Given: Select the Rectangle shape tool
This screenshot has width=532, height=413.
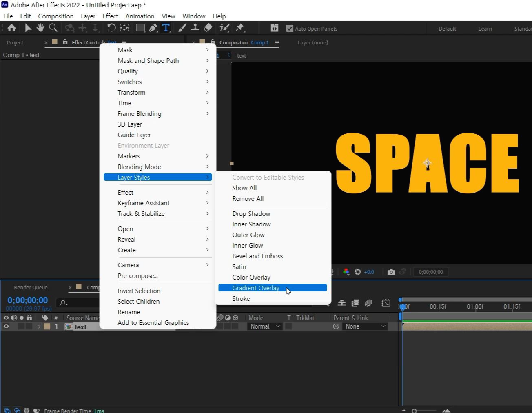Looking at the screenshot, I should [x=140, y=28].
